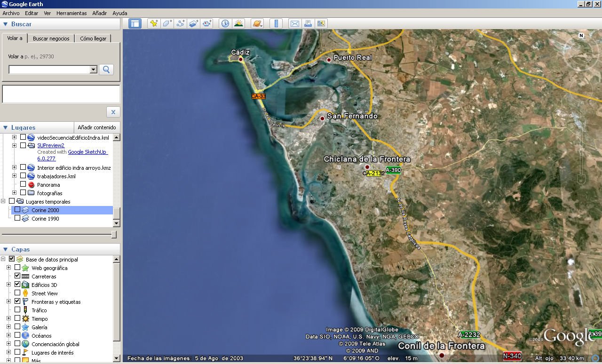This screenshot has height=364, width=602.
Task: Collapse the Lugares temporales folder
Action: click(3, 201)
